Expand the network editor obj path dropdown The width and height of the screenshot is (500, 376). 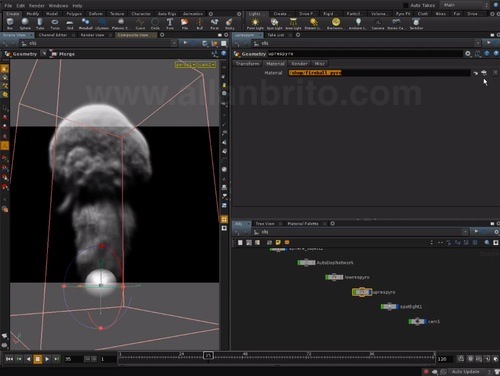point(465,232)
